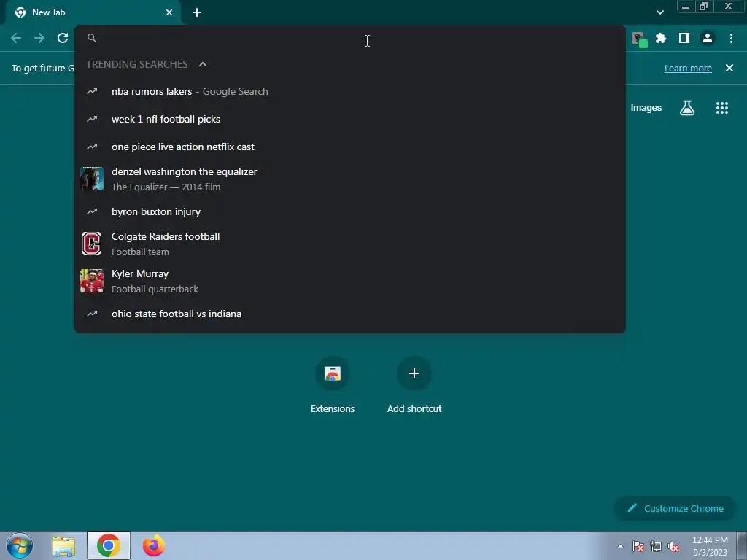The image size is (747, 560).
Task: Choose ohio state football vs indiana
Action: tap(349, 314)
